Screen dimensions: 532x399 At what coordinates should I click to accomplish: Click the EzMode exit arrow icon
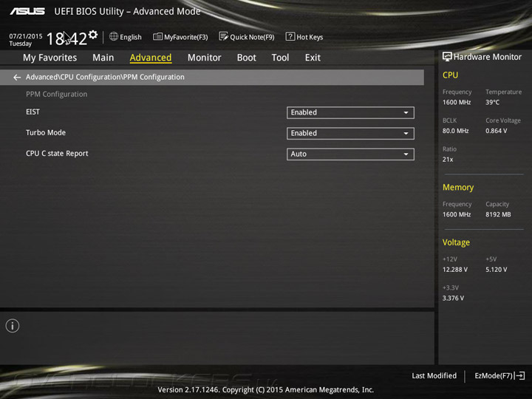pyautogui.click(x=519, y=375)
